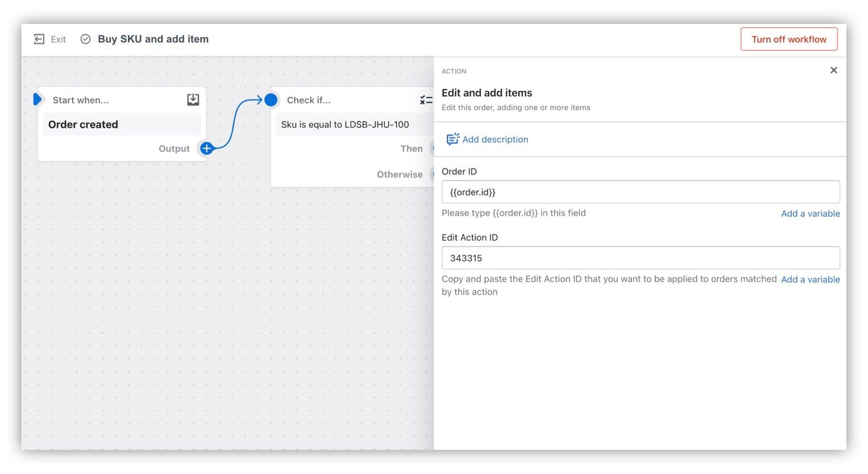The height and width of the screenshot is (474, 868).
Task: Click the Exit arrow icon
Action: coord(39,39)
